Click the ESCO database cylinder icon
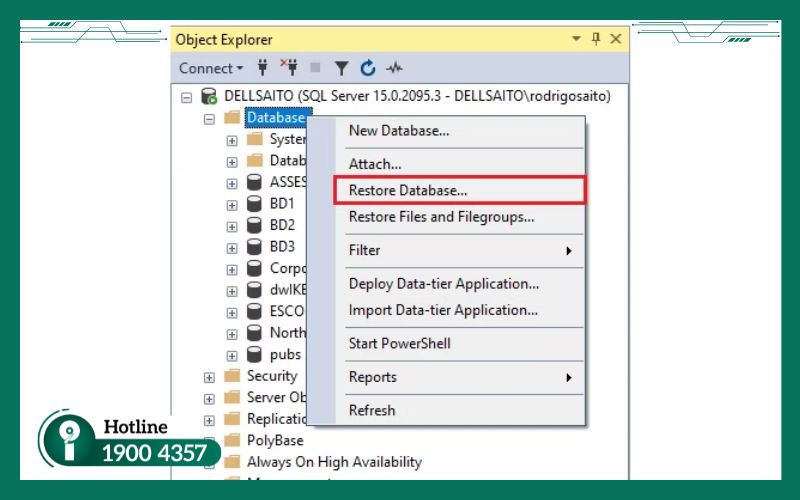The height and width of the screenshot is (500, 800). click(x=254, y=311)
